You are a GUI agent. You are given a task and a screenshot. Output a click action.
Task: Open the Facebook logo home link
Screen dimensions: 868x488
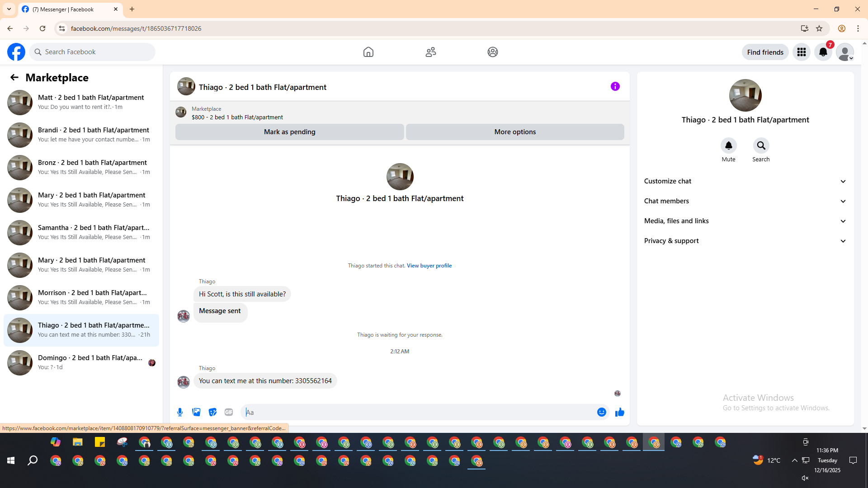point(16,52)
